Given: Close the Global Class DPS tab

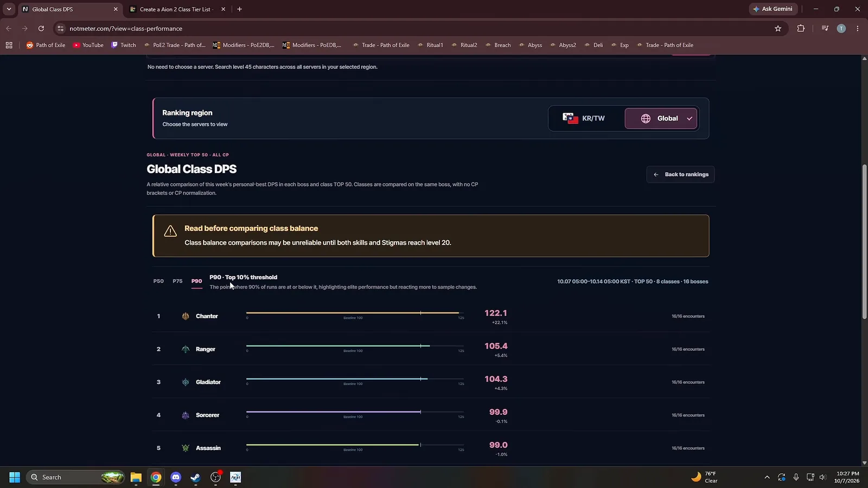Looking at the screenshot, I should coord(116,9).
